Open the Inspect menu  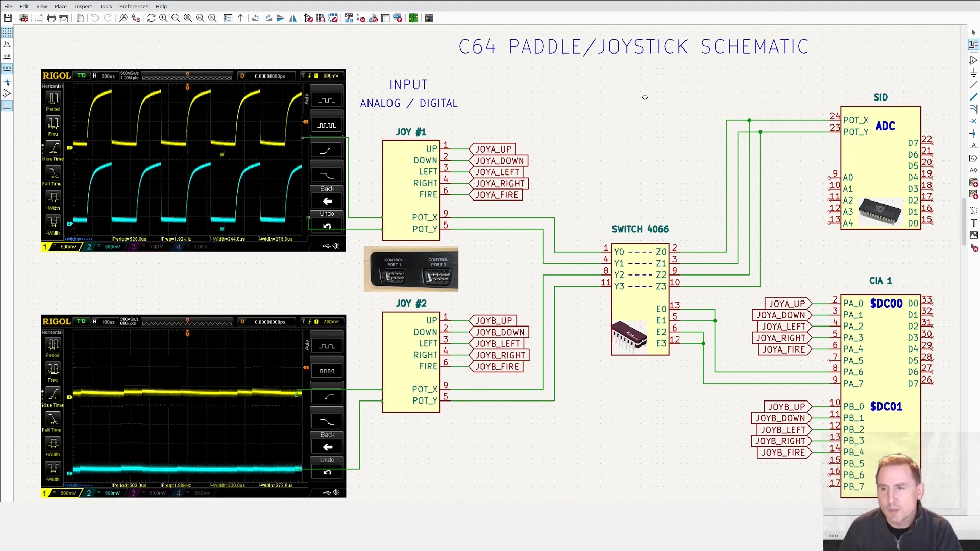pyautogui.click(x=83, y=6)
